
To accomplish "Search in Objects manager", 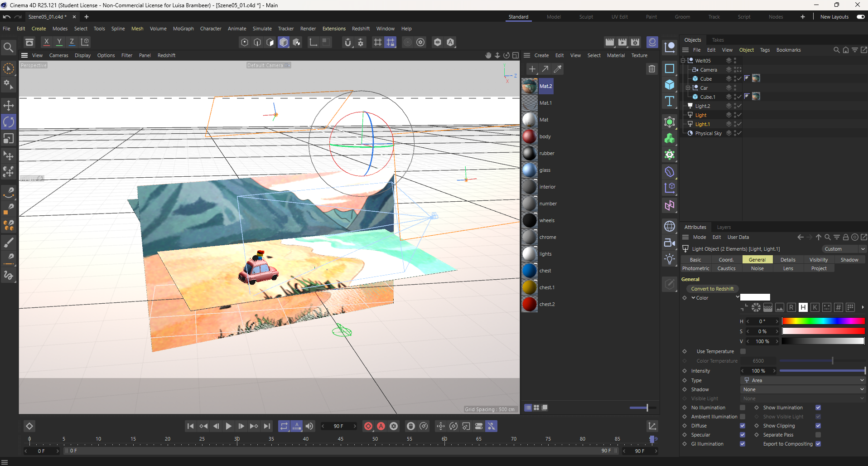I will point(837,50).
